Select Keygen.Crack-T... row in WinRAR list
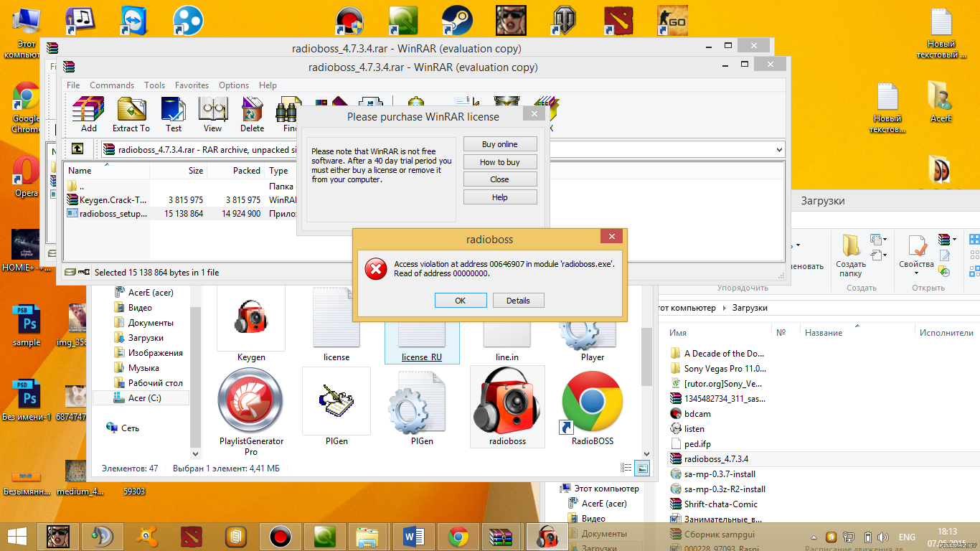 (181, 200)
